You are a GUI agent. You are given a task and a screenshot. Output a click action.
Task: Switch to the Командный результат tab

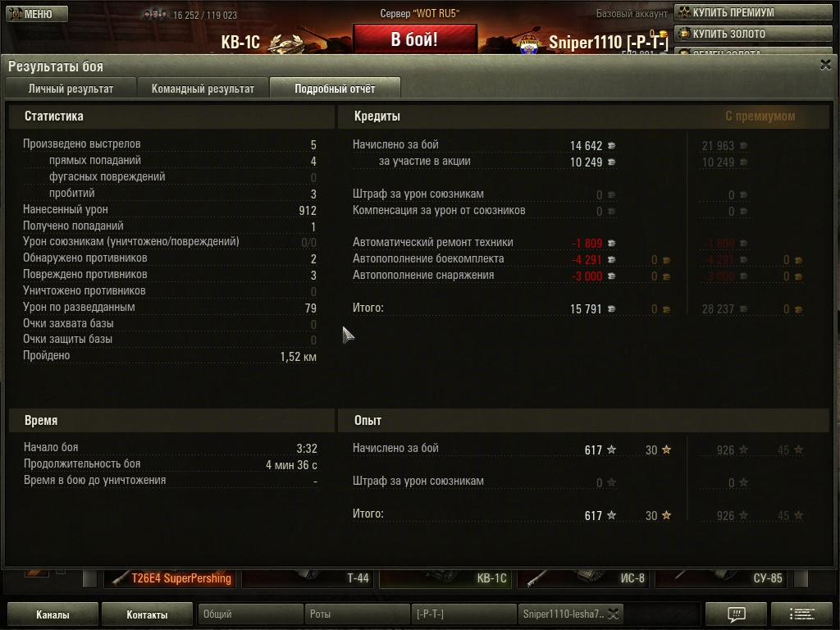coord(203,89)
